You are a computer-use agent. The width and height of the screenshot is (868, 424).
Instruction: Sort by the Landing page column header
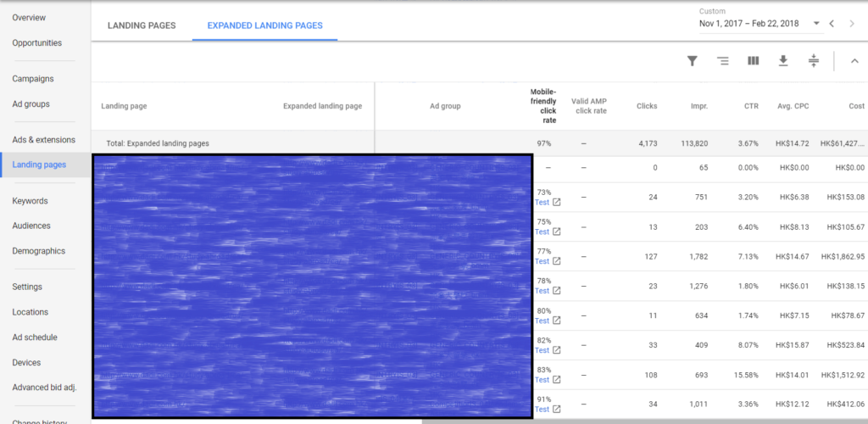pos(124,106)
